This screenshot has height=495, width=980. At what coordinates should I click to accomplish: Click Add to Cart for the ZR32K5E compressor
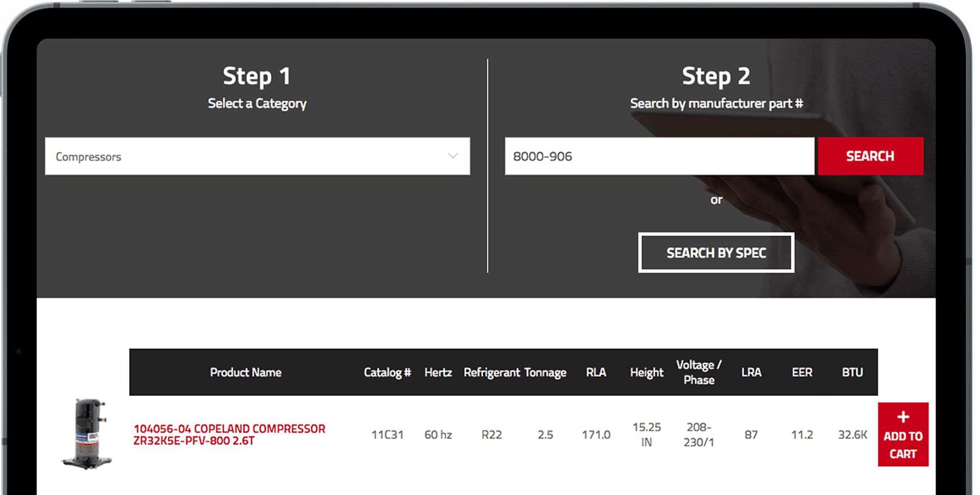coord(903,435)
